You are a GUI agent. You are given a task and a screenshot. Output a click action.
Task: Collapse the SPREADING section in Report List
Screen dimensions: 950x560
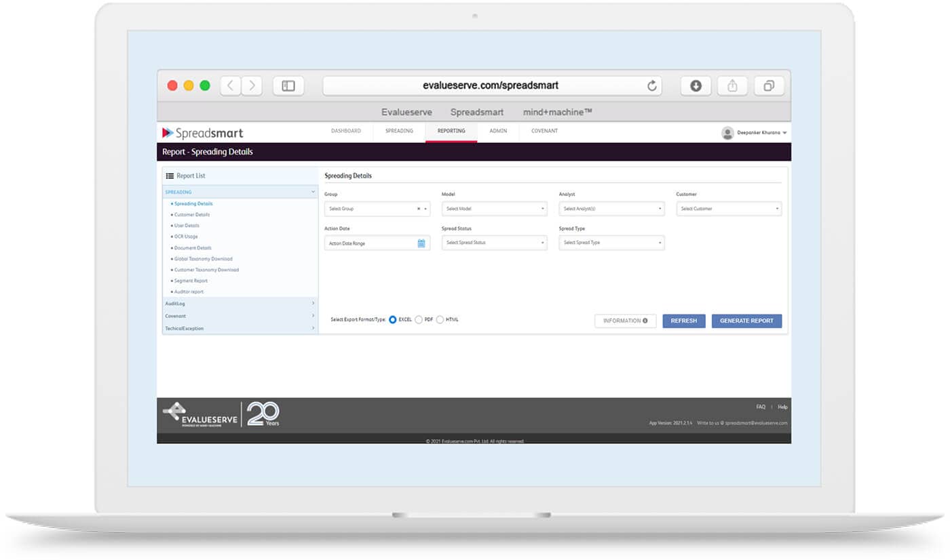pos(240,192)
